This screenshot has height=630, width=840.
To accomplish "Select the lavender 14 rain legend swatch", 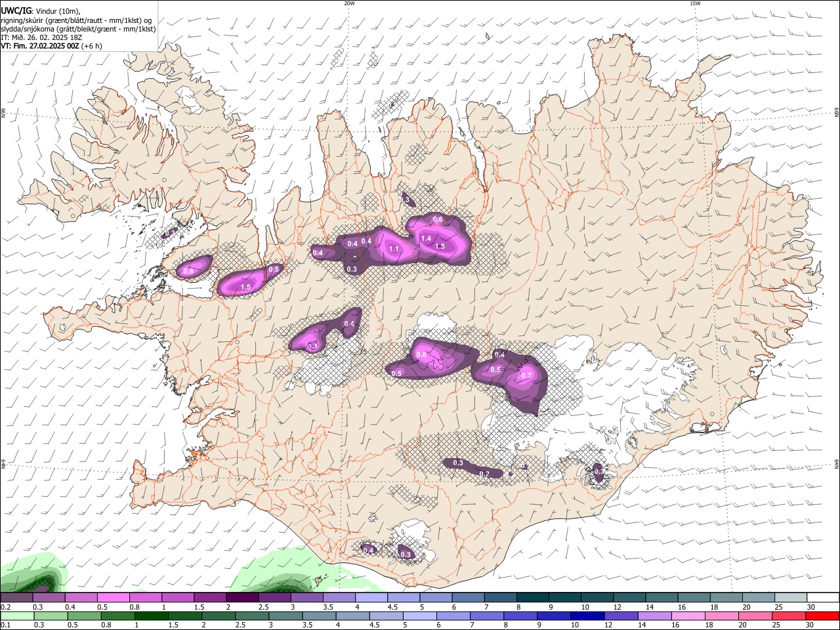I will (x=655, y=616).
